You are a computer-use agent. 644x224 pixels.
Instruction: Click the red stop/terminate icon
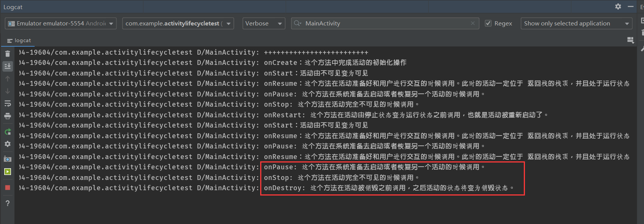tap(7, 188)
